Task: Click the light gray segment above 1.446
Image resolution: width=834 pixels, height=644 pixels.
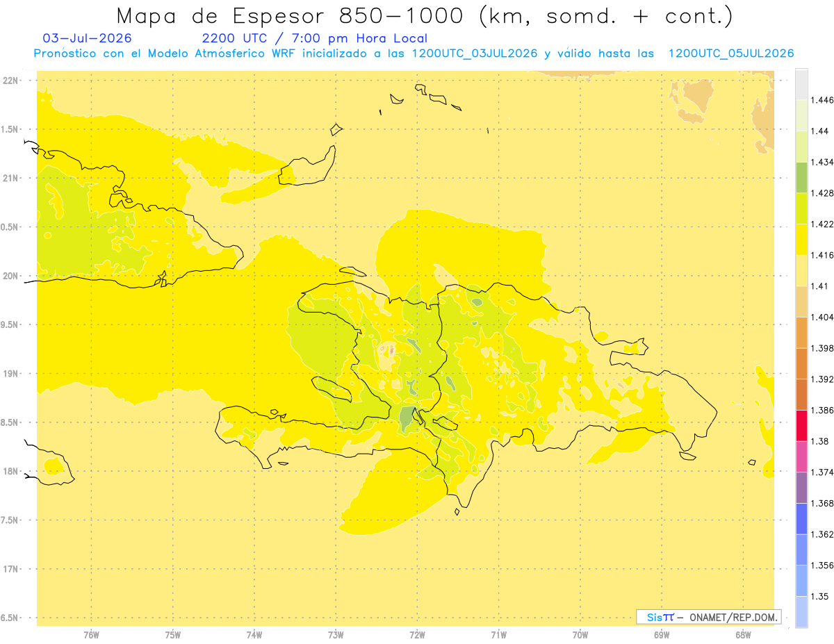Action: click(x=801, y=84)
